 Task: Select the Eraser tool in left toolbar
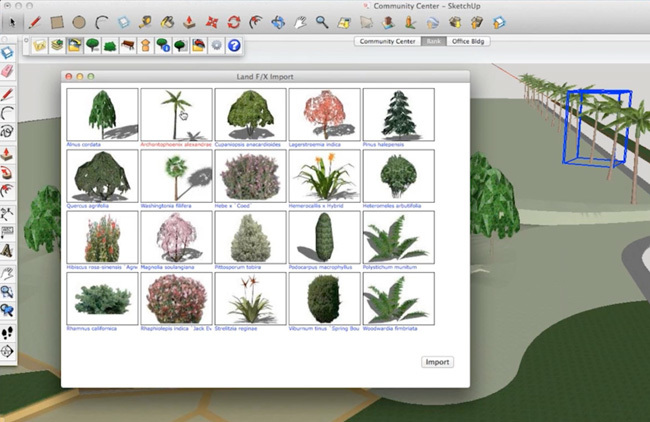pyautogui.click(x=7, y=72)
